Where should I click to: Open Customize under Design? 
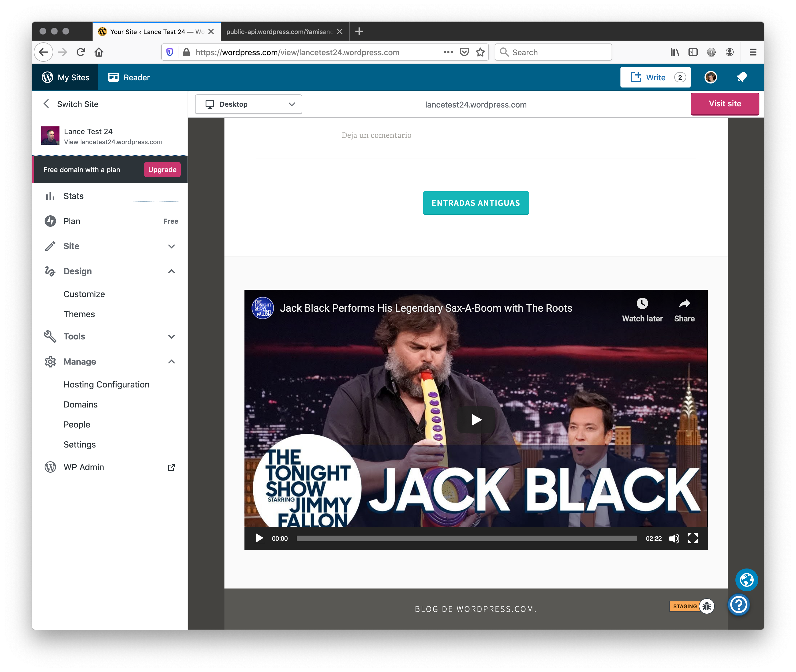coord(84,294)
